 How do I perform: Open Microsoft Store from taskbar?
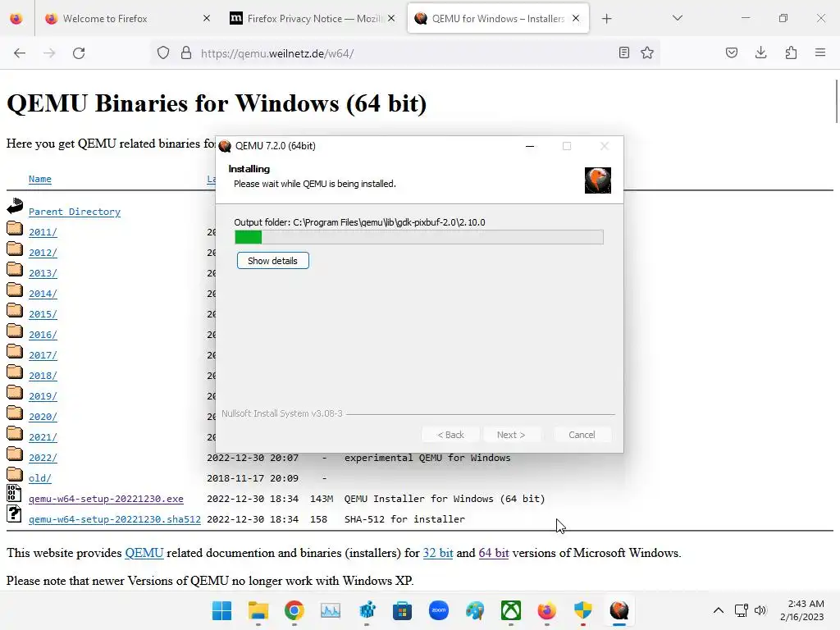[x=402, y=610]
